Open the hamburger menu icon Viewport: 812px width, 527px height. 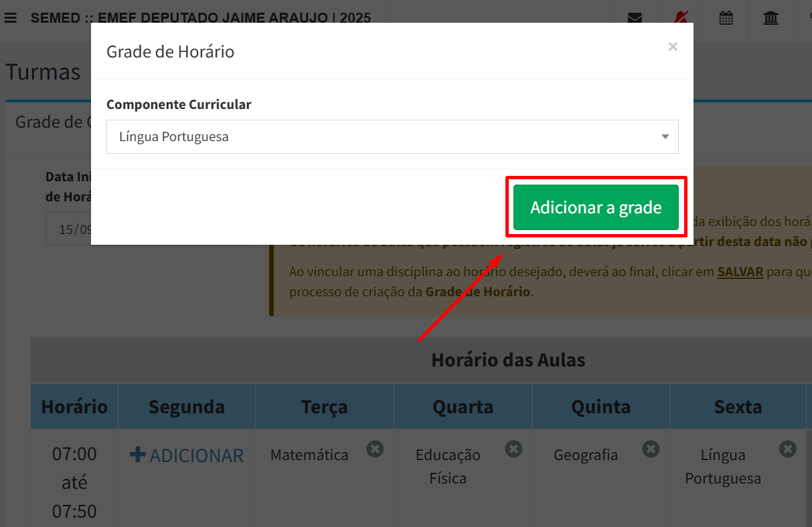[10, 18]
